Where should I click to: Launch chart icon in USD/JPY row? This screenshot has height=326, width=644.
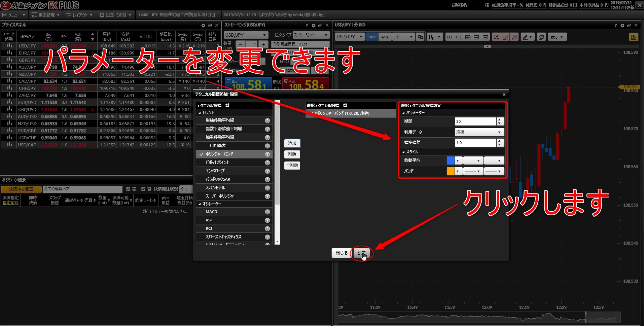[x=9, y=45]
